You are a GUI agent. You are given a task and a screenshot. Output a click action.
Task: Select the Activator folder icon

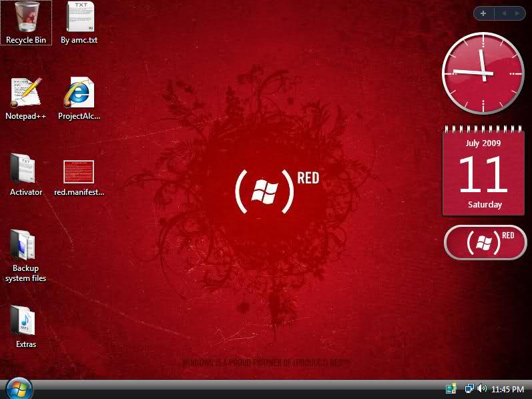(x=26, y=175)
